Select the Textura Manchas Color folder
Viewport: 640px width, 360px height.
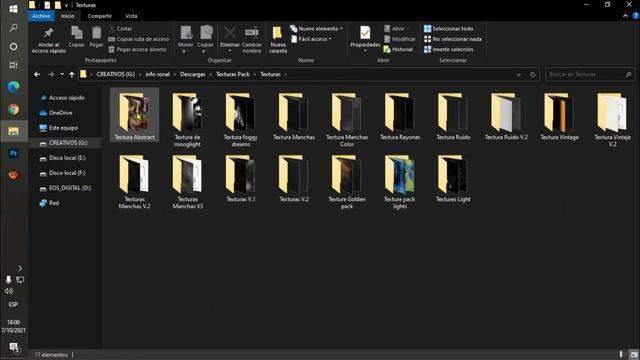coord(347,120)
